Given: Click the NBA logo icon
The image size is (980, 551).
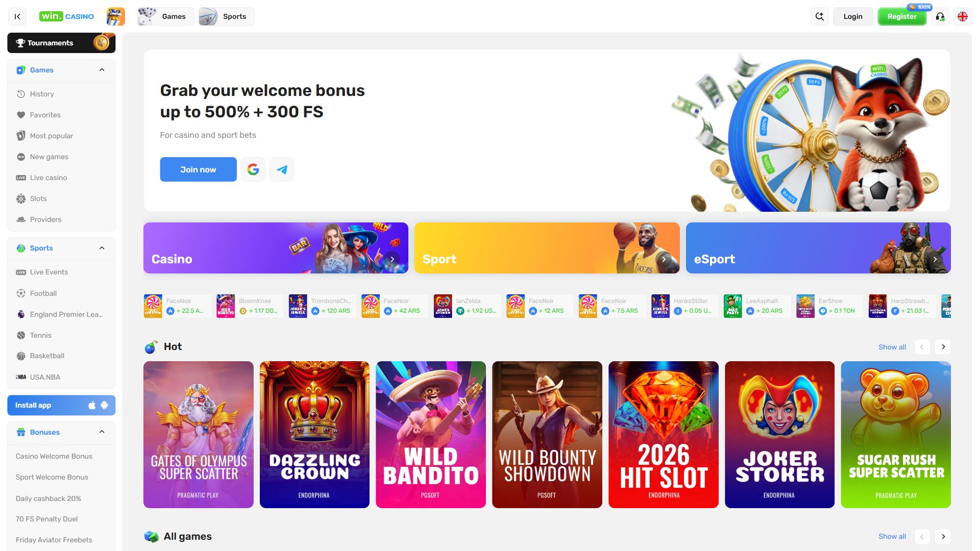Looking at the screenshot, I should click(x=21, y=377).
